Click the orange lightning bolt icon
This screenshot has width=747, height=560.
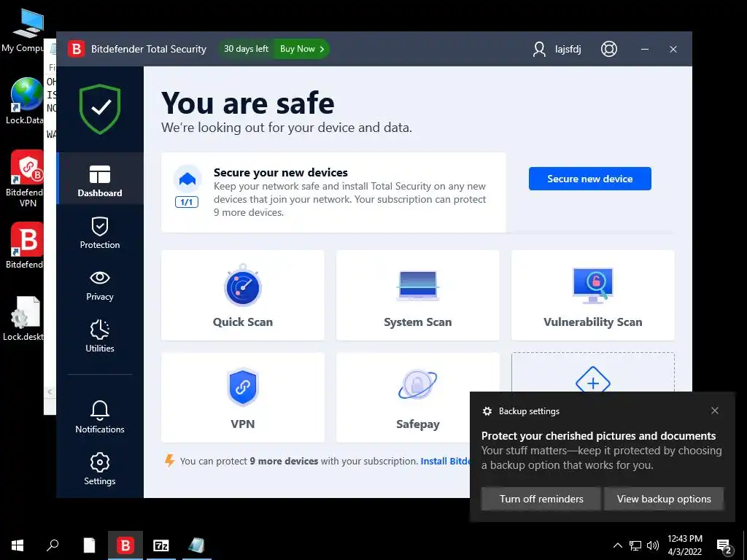(x=169, y=461)
